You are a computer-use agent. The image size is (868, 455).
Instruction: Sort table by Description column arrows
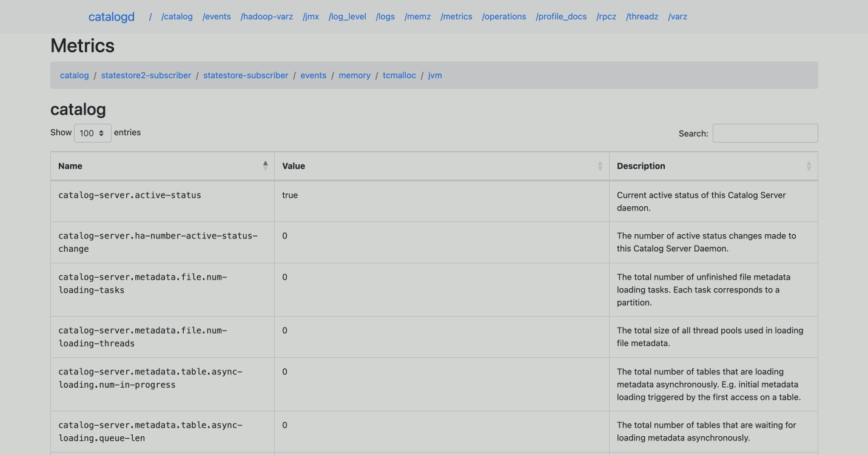pyautogui.click(x=809, y=166)
